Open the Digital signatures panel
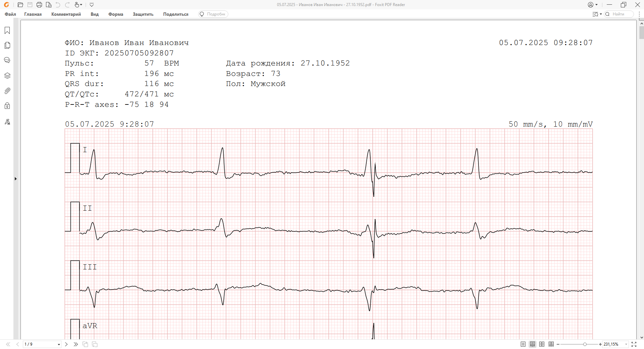Screen dimensions: 644x349 tap(7, 122)
